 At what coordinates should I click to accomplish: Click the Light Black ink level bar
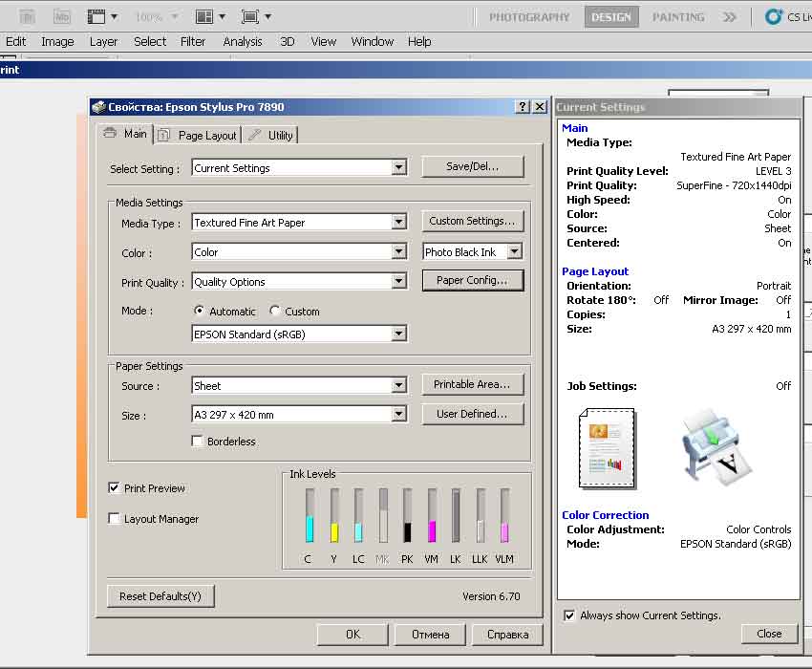[x=456, y=515]
